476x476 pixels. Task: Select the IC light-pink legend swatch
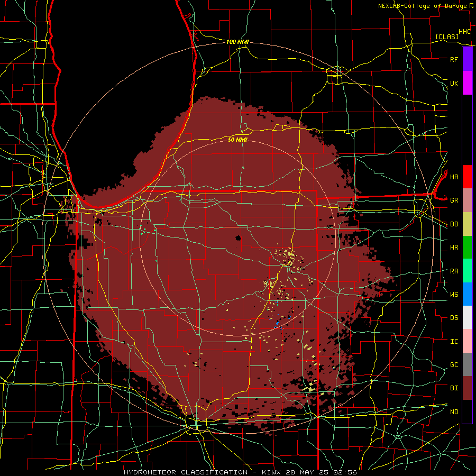click(x=467, y=341)
